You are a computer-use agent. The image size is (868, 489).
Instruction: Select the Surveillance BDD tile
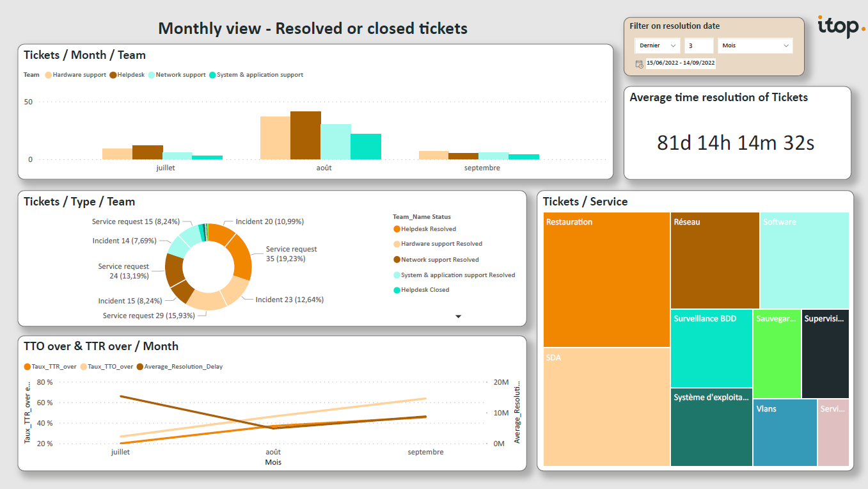click(x=711, y=349)
